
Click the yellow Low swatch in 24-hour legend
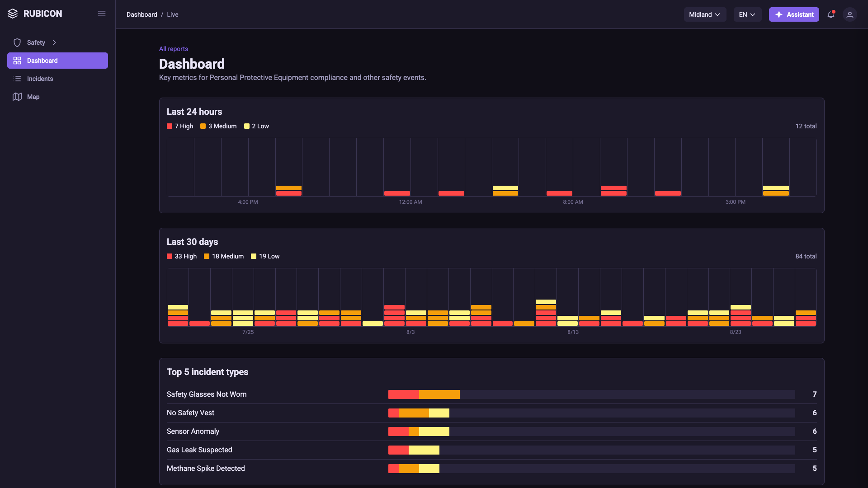click(x=247, y=126)
